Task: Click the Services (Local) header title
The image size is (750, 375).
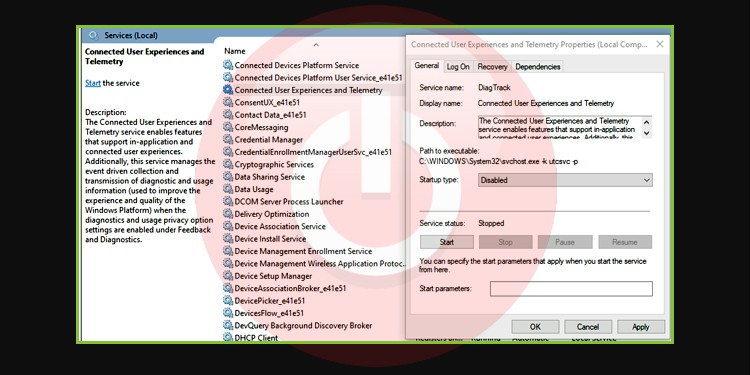Action: click(x=131, y=35)
